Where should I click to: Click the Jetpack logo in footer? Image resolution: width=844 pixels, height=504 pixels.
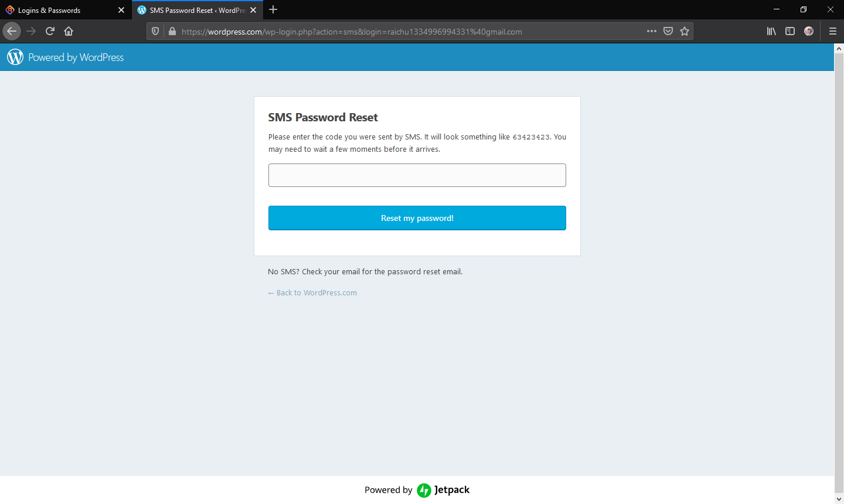[443, 490]
